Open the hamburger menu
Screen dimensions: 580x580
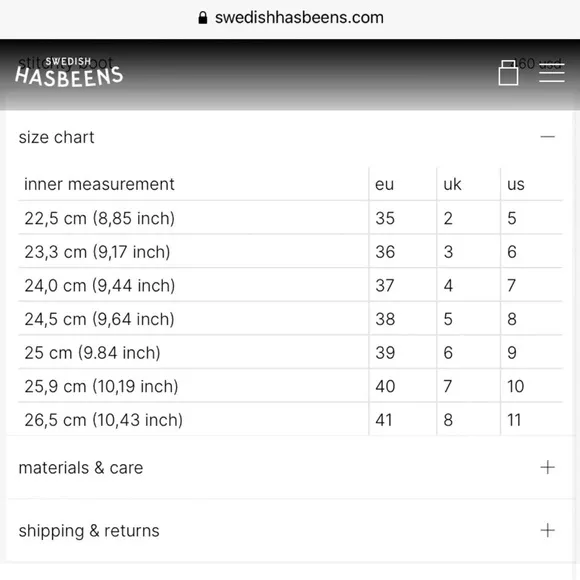(x=552, y=73)
